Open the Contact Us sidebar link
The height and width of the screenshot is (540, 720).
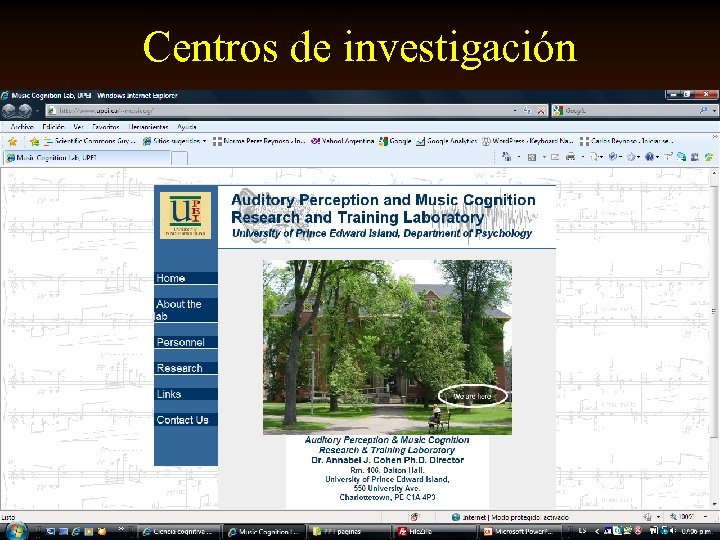tap(186, 420)
